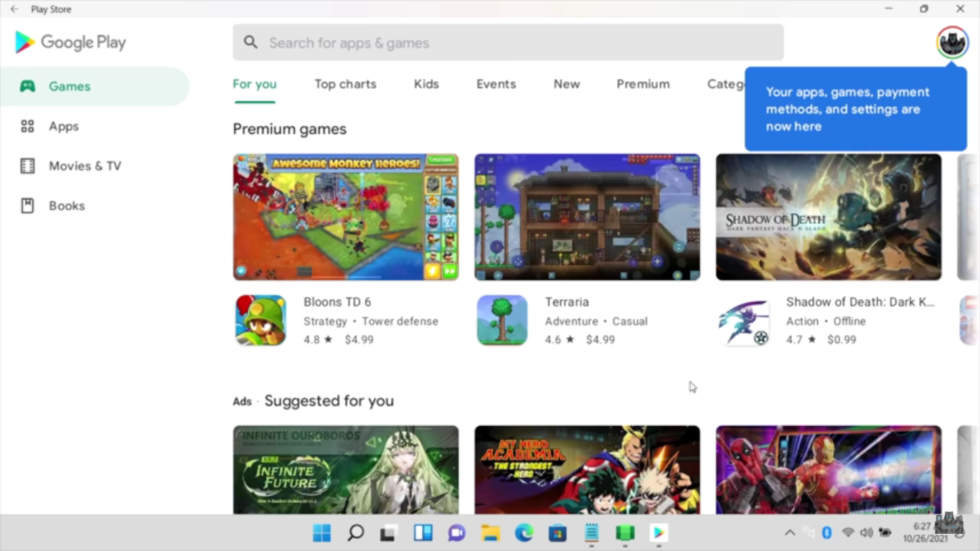The width and height of the screenshot is (980, 551).
Task: Click the Bluetooth icon in the system tray
Action: pos(826,532)
